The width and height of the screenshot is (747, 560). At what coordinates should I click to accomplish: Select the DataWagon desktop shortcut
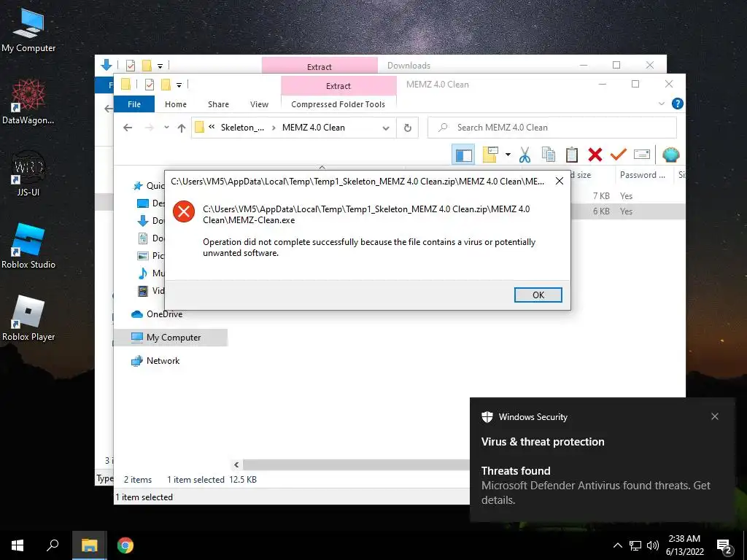pyautogui.click(x=28, y=102)
